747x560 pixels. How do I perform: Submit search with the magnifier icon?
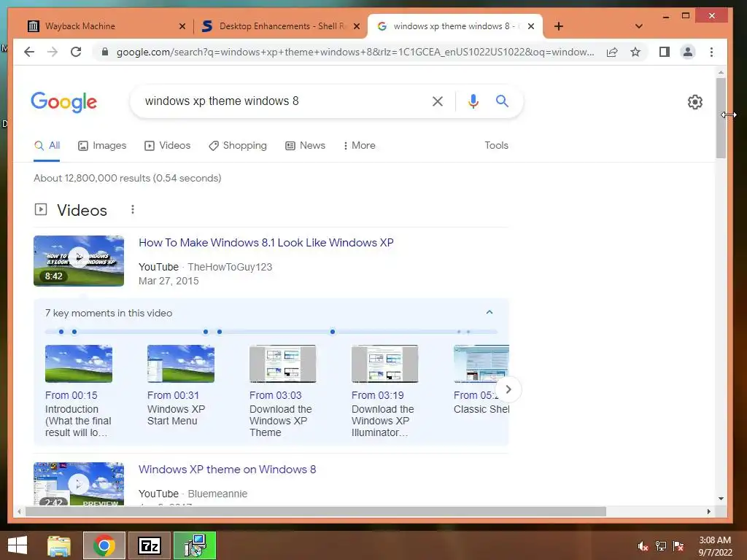point(502,101)
